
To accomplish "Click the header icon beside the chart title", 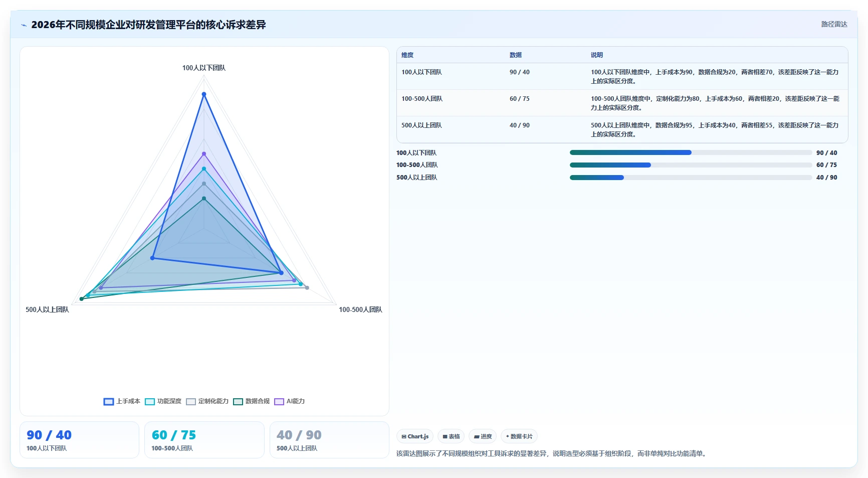I will 24,25.
